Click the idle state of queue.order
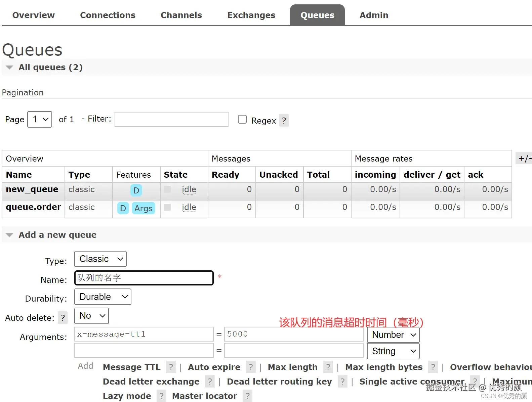The width and height of the screenshot is (532, 402). pos(189,207)
